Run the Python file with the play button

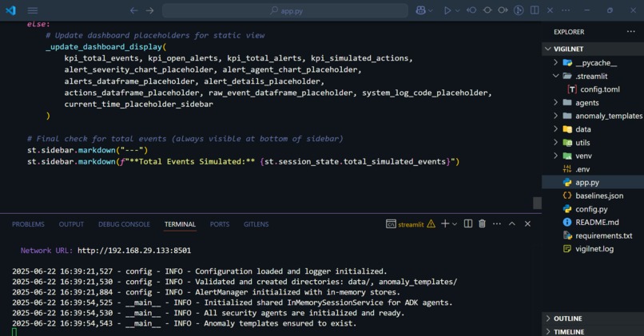[x=447, y=10]
